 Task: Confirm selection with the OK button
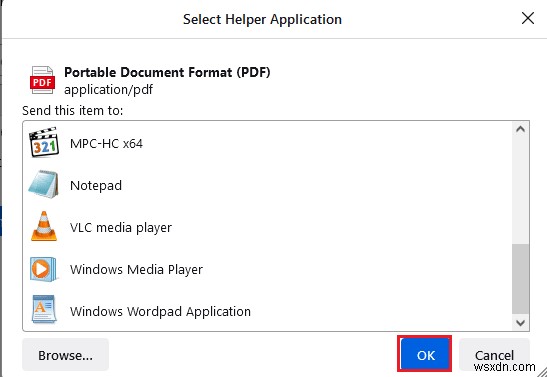click(426, 355)
